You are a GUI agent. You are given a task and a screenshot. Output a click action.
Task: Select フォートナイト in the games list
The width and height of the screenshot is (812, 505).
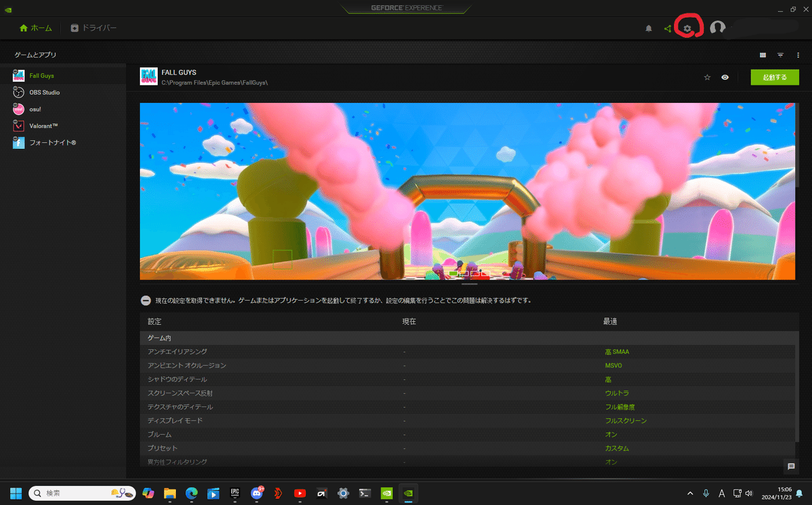[x=63, y=143]
